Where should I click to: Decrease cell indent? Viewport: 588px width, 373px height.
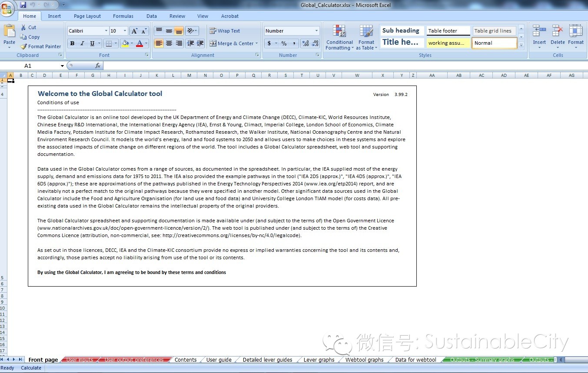[190, 43]
